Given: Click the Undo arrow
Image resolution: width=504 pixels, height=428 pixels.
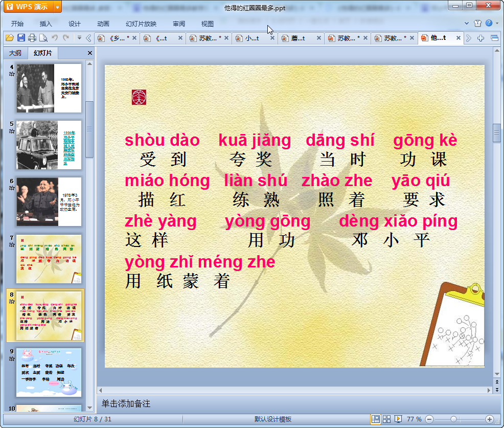Looking at the screenshot, I should pos(55,38).
